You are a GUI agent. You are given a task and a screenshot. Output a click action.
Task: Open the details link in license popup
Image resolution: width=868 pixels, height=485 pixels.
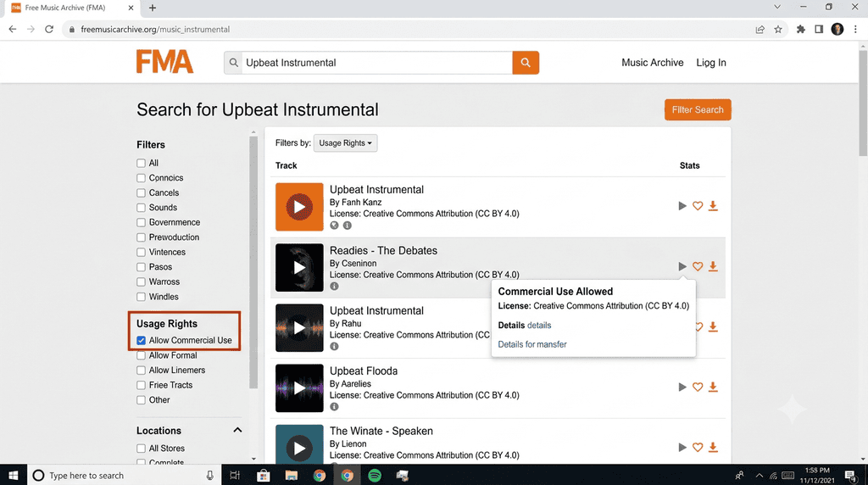[538, 325]
